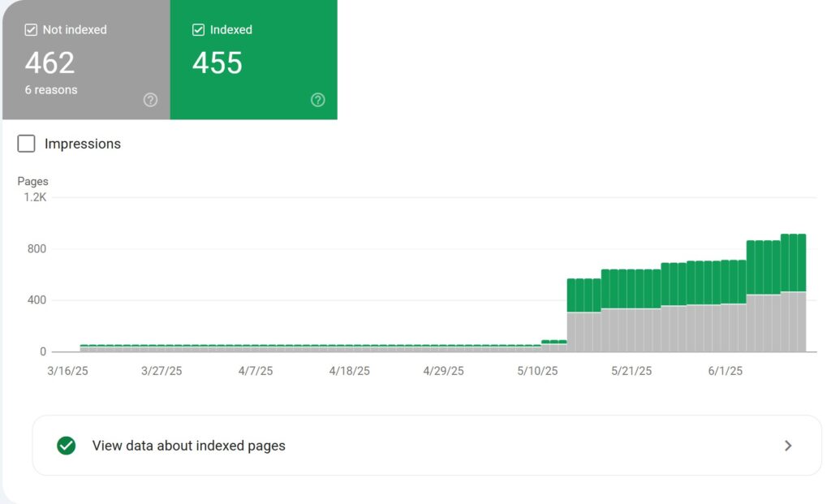Select the Indexed card
Viewport: 831px width, 504px height.
click(252, 59)
